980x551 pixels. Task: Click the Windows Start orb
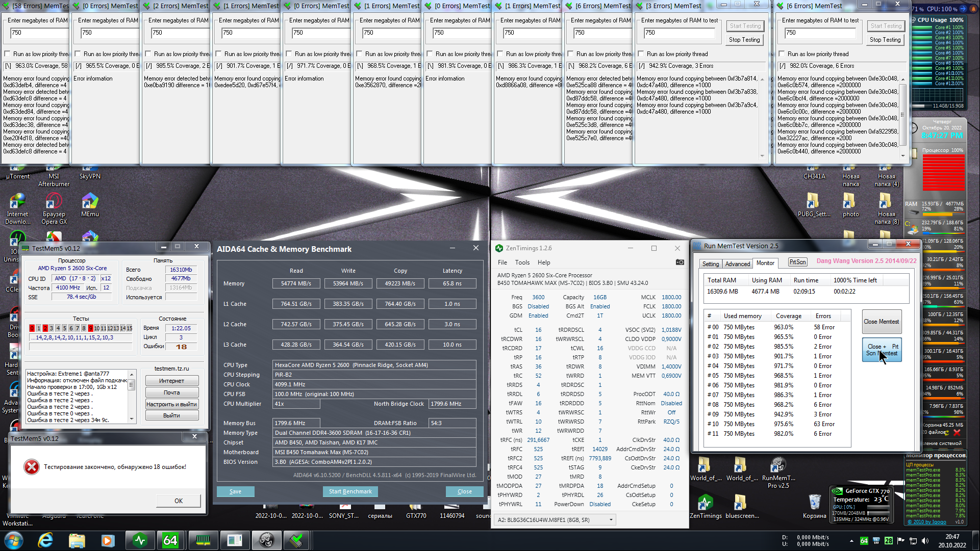pyautogui.click(x=14, y=540)
